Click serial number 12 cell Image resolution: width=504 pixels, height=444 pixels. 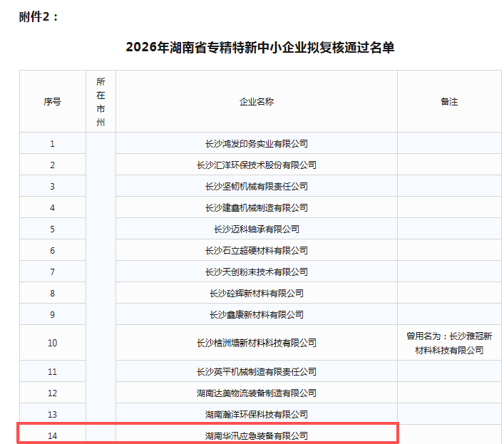(x=52, y=393)
